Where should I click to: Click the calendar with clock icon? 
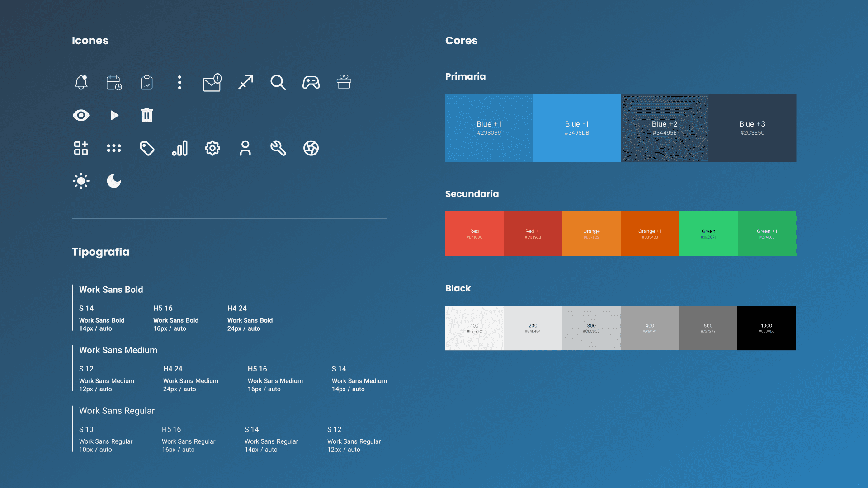tap(114, 83)
